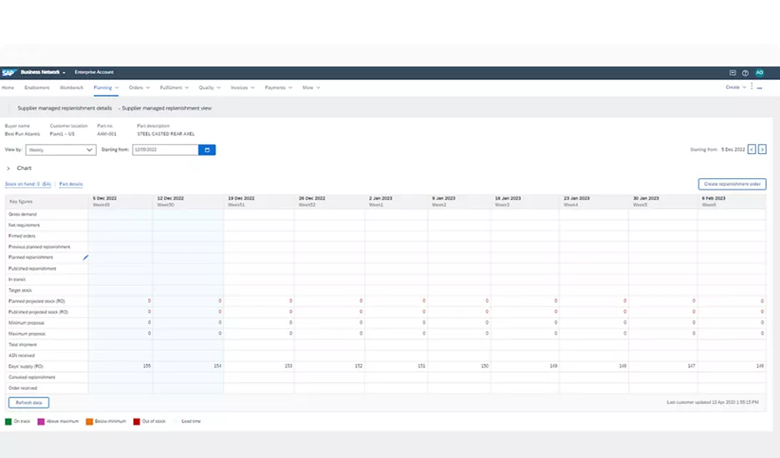Screen dimensions: 780x458
Task: Open the calendar date picker icon
Action: pos(207,150)
